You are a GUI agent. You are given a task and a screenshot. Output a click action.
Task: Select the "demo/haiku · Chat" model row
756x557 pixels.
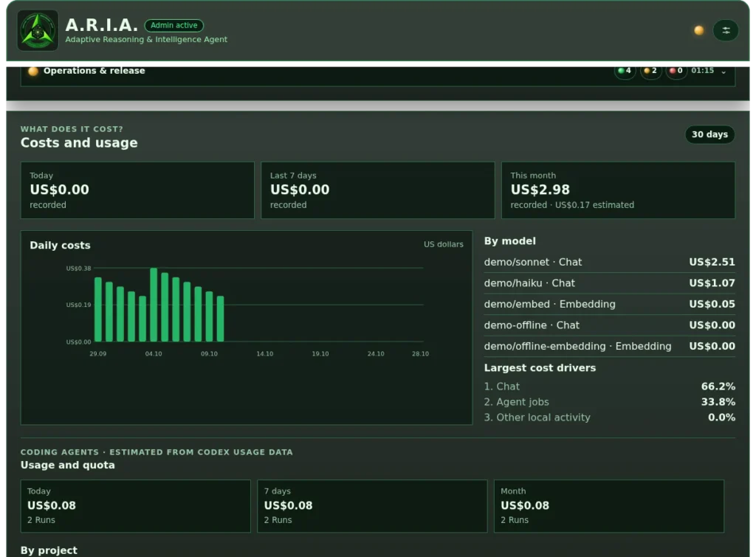coord(609,283)
